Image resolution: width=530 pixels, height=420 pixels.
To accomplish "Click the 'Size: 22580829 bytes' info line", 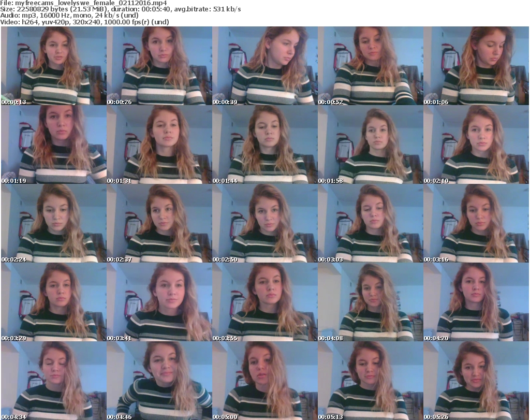I will 120,9.
